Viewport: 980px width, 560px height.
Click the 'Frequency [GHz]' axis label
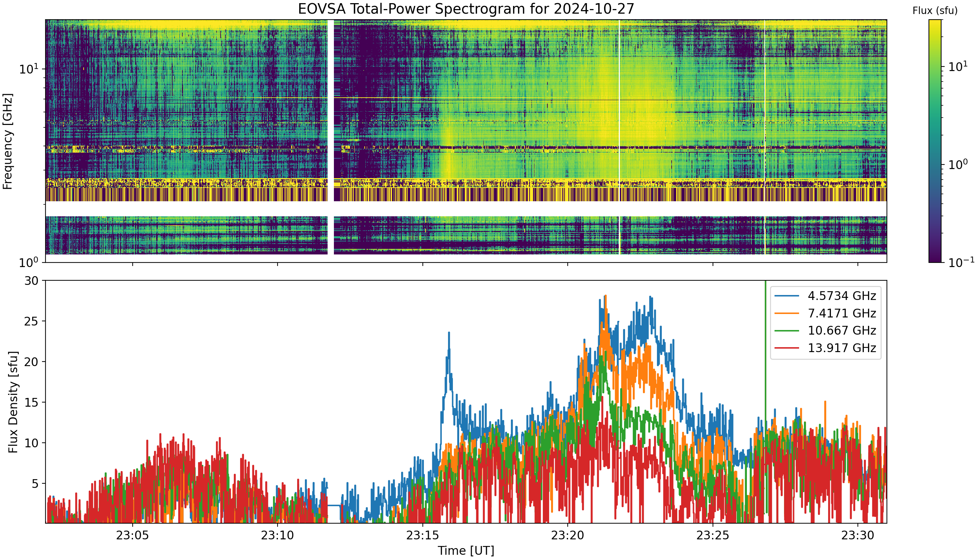[8, 141]
